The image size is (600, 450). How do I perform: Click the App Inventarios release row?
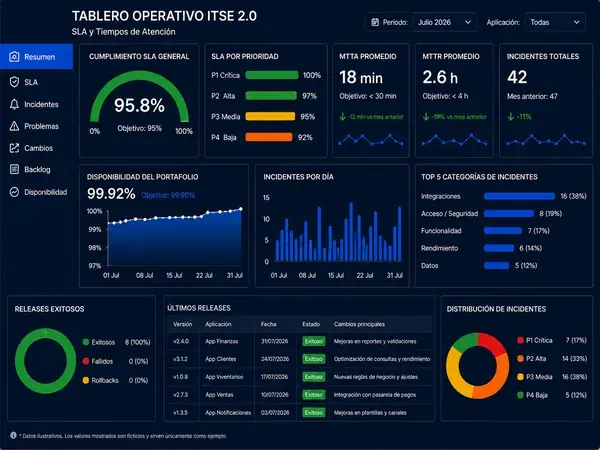tap(300, 377)
